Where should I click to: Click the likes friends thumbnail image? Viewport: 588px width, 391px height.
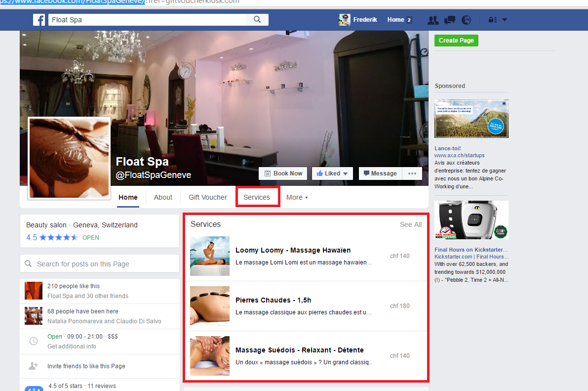coord(34,291)
